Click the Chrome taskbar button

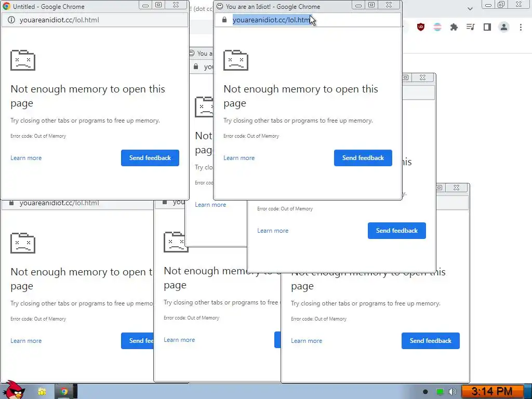click(x=64, y=392)
